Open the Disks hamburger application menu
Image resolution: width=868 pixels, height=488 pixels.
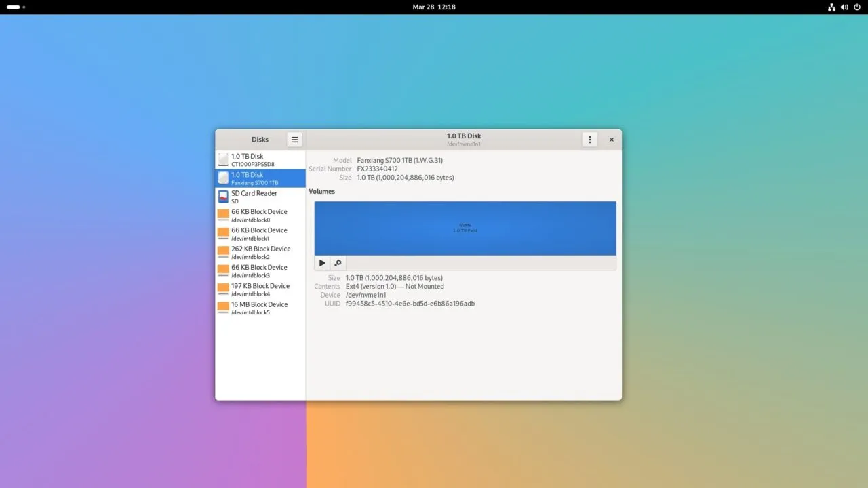coord(294,140)
